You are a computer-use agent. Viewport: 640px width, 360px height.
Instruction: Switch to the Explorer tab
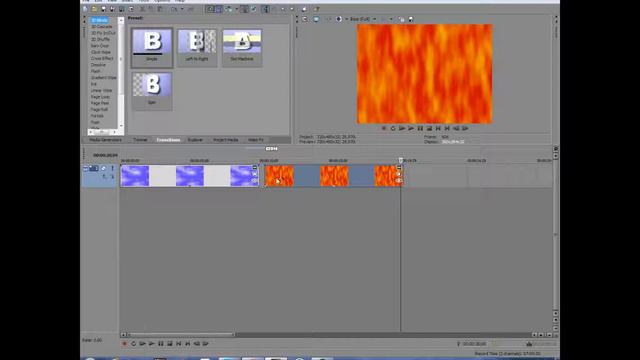pos(195,140)
